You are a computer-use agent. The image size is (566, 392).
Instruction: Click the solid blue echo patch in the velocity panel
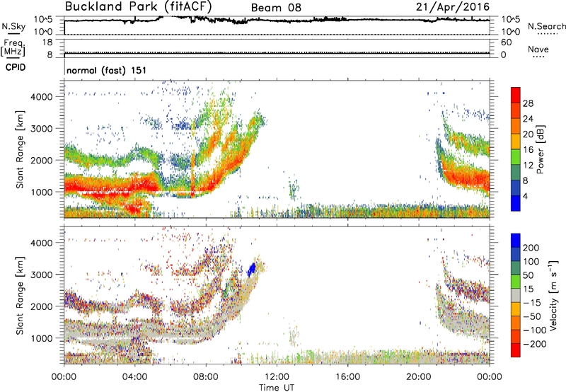(252, 270)
